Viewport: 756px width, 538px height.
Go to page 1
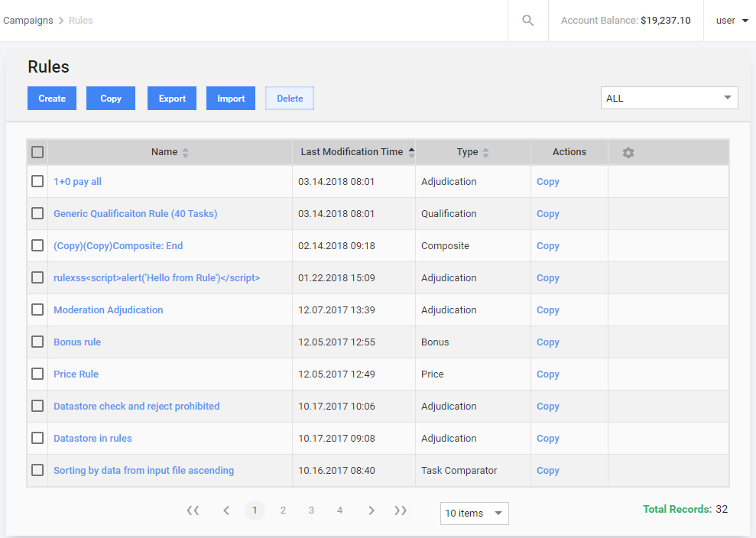tap(255, 510)
